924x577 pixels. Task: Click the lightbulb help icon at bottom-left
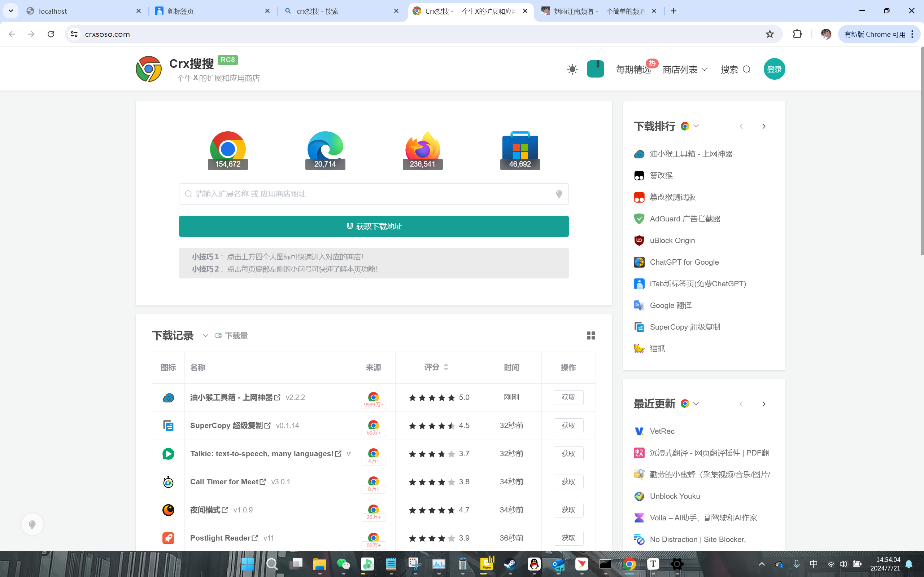point(32,524)
